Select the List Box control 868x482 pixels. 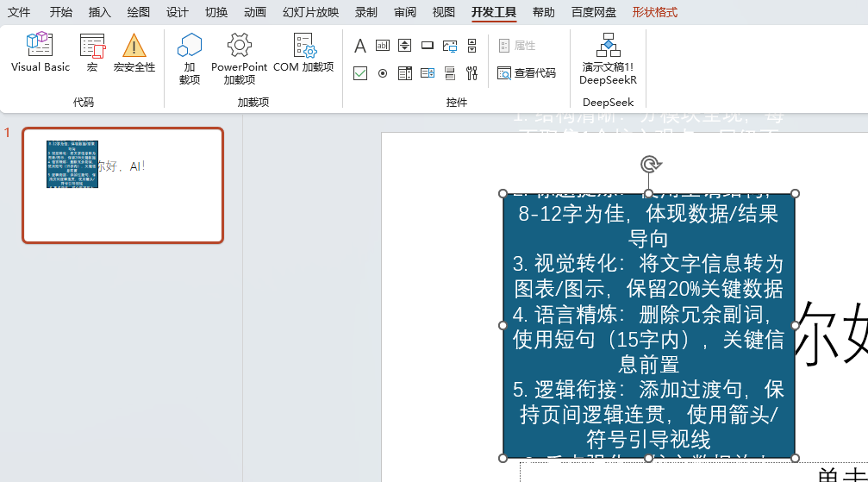pyautogui.click(x=428, y=73)
